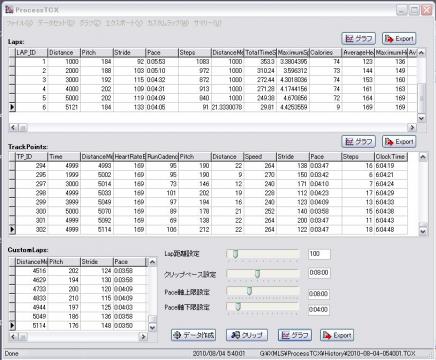Click Laps horizontal scroll-left arrow

click(x=13, y=127)
